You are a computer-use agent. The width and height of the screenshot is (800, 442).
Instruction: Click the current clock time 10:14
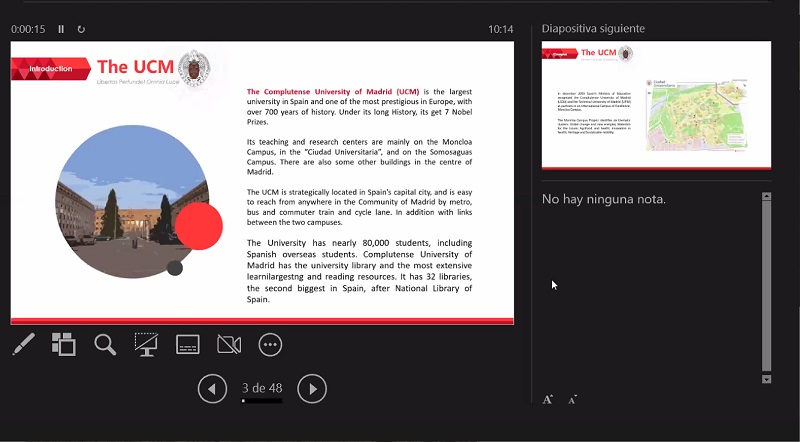point(501,29)
